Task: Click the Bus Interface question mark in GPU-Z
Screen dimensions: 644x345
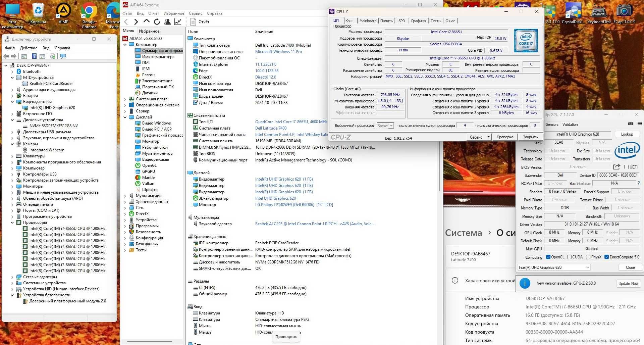Action: (x=639, y=183)
